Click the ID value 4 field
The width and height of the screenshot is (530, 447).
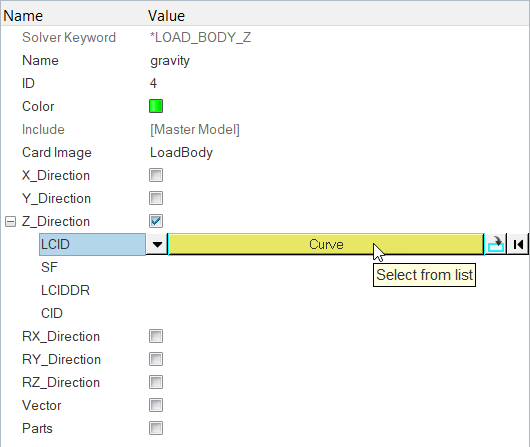(153, 83)
